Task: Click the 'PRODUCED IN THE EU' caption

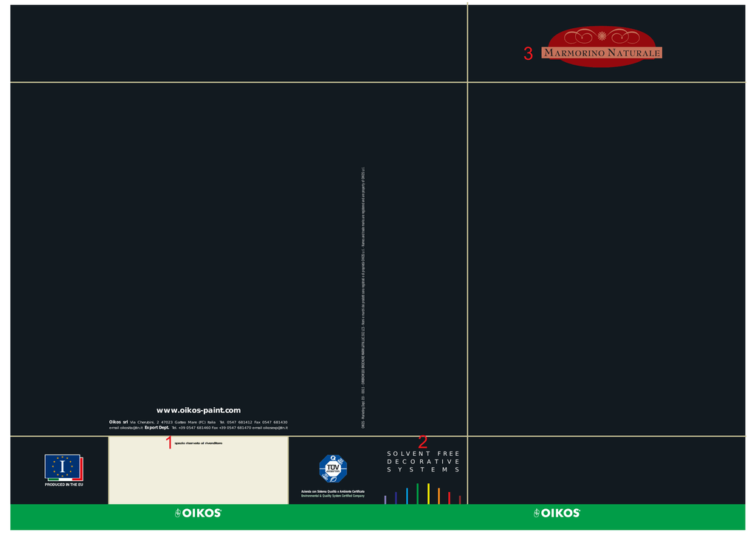Action: pyautogui.click(x=63, y=484)
